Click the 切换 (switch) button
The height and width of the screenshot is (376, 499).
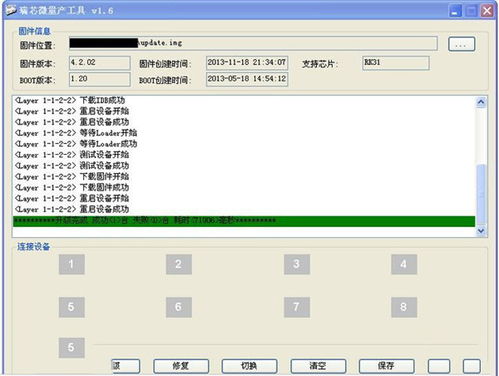coord(249,366)
